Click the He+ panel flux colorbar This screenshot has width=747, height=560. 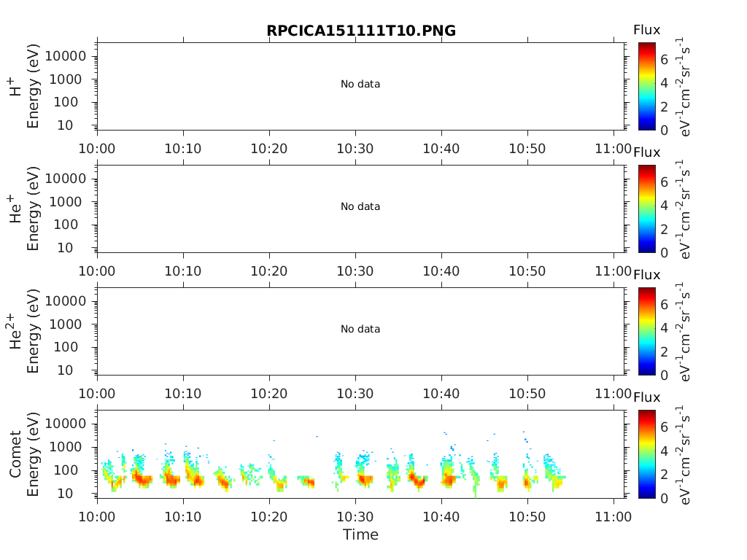(647, 209)
